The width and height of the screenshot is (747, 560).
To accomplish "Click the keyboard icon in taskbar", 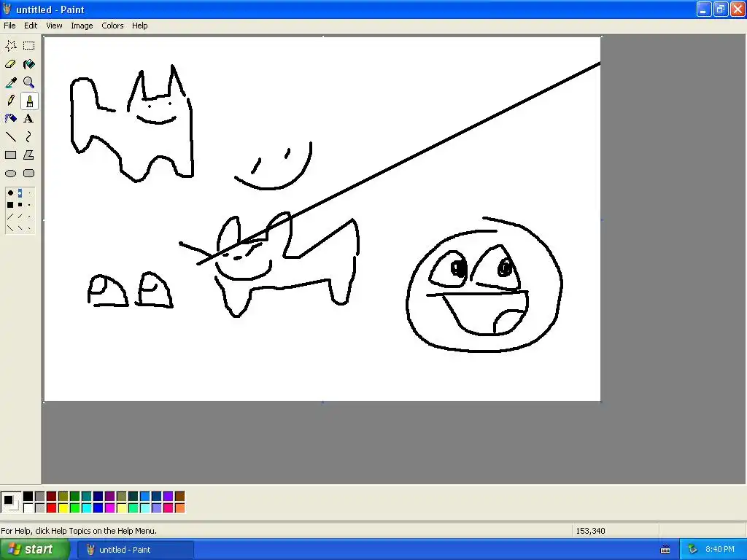I will pos(665,550).
